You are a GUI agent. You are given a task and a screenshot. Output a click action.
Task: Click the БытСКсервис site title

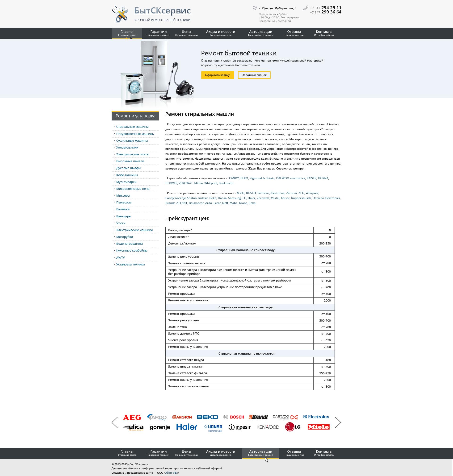(x=163, y=11)
